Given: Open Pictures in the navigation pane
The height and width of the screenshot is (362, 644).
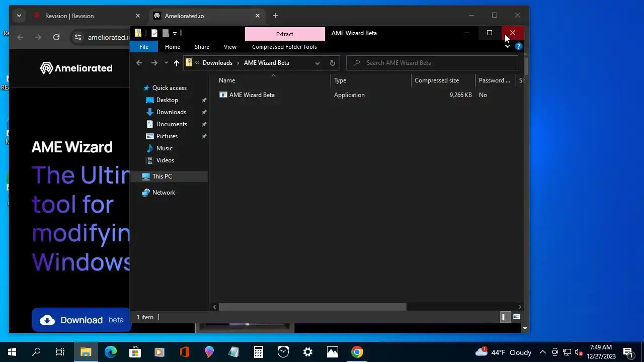Looking at the screenshot, I should 167,136.
